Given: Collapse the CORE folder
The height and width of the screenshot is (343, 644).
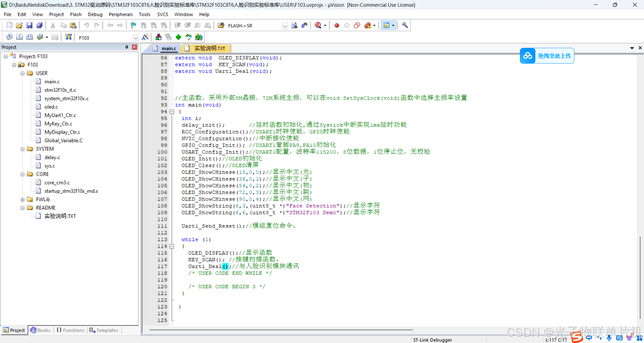Looking at the screenshot, I should point(23,174).
